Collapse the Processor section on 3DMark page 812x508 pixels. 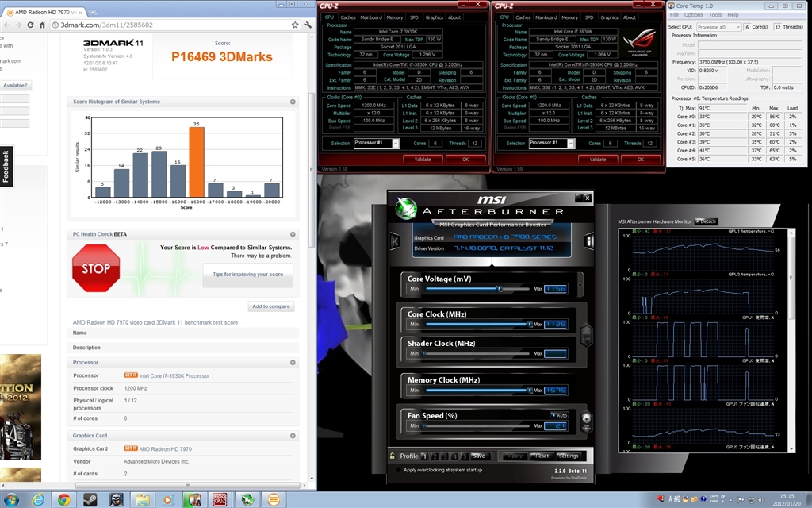pos(293,362)
